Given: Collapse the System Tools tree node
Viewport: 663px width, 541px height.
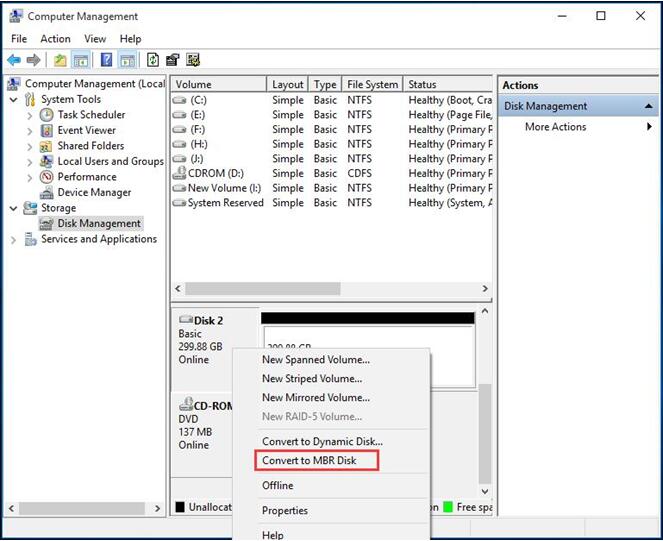Looking at the screenshot, I should coord(14,100).
